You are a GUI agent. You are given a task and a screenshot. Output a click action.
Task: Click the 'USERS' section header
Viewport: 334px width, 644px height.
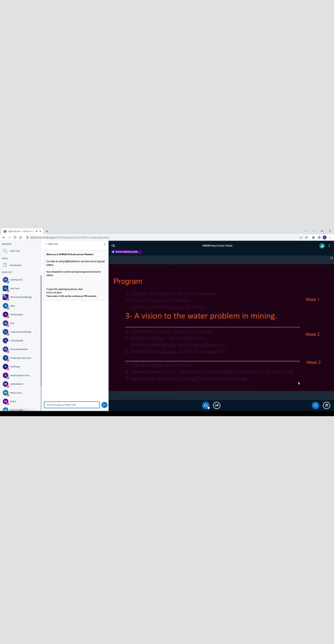[7, 272]
